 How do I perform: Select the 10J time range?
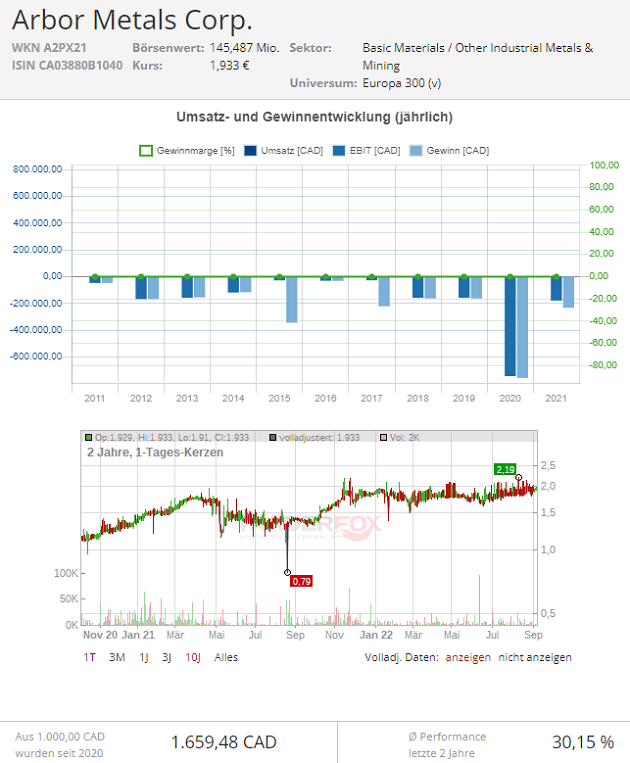(x=193, y=657)
